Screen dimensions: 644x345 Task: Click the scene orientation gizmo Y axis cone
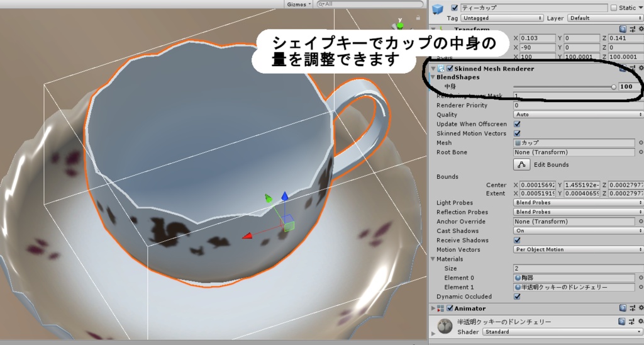[x=400, y=25]
